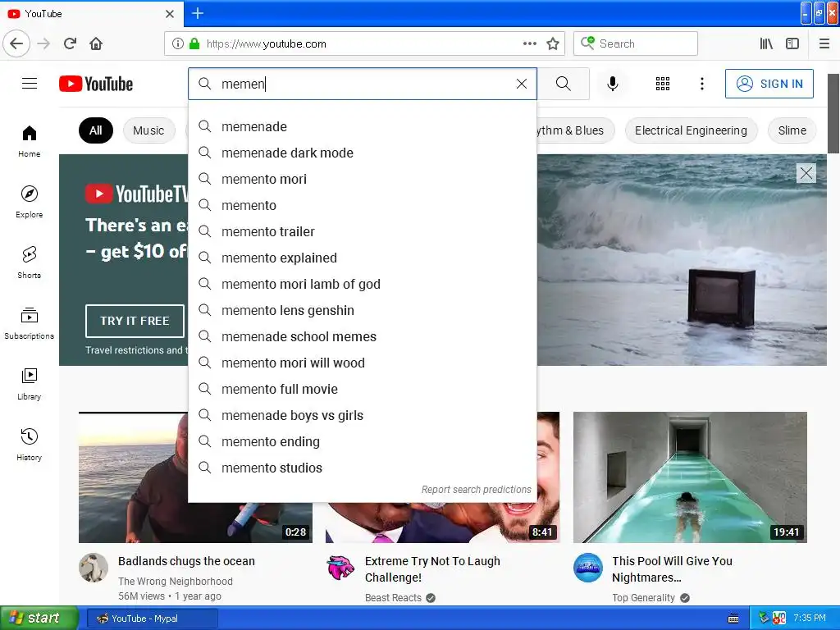This screenshot has width=840, height=630.
Task: Toggle the browser sidebar view icon
Action: (x=792, y=43)
